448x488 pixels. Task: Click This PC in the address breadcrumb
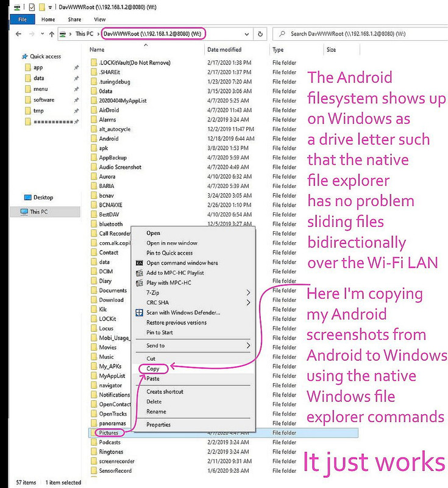(84, 34)
